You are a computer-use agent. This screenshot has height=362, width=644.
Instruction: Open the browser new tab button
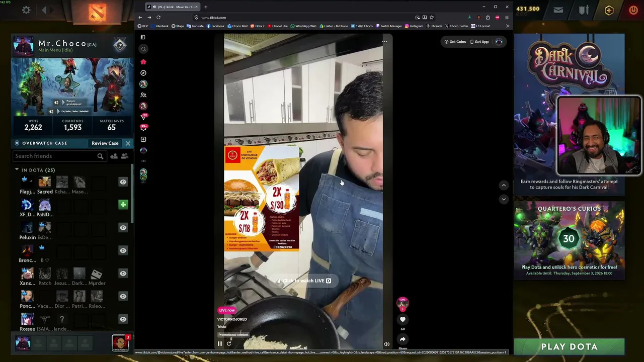tap(206, 7)
